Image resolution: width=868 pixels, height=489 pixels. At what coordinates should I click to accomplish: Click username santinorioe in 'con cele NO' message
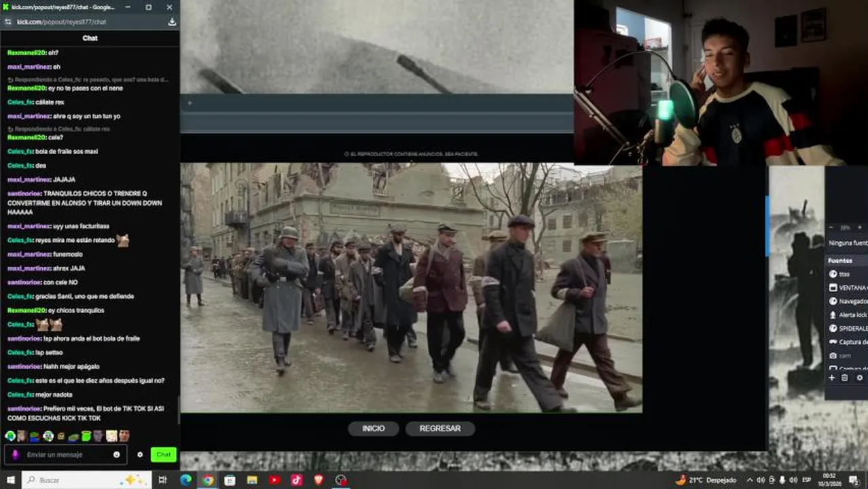pyautogui.click(x=24, y=282)
